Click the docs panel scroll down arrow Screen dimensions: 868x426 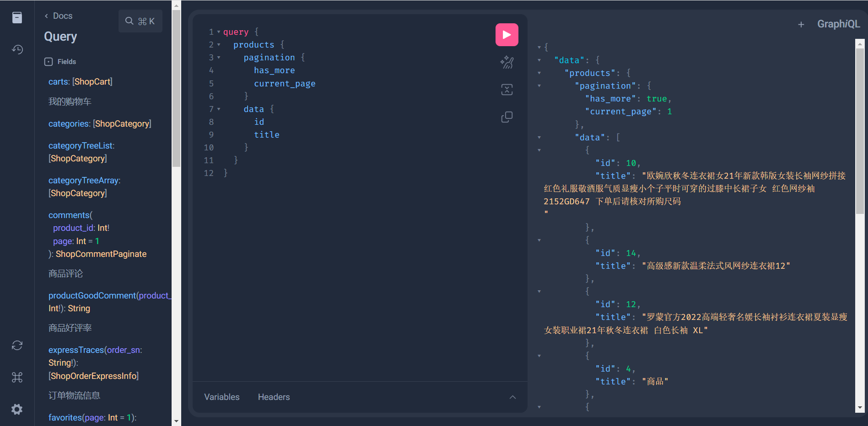[176, 421]
